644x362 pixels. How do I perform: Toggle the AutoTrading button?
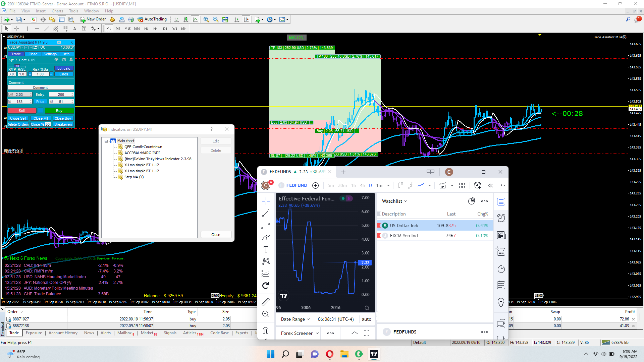[x=152, y=19]
